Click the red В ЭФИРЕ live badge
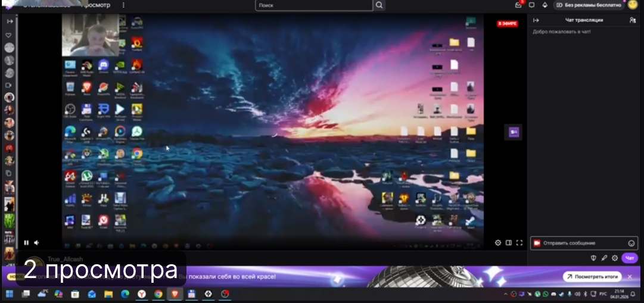644x303 pixels. pyautogui.click(x=507, y=24)
